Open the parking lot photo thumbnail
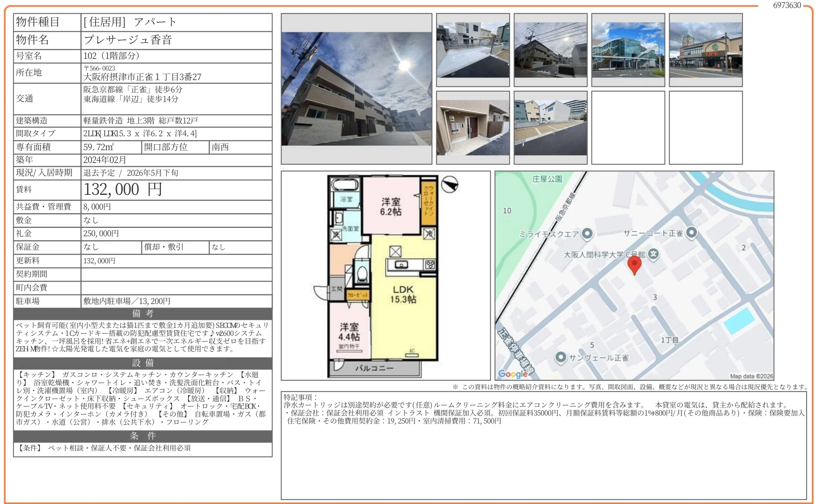Image resolution: width=819 pixels, height=504 pixels. click(550, 127)
